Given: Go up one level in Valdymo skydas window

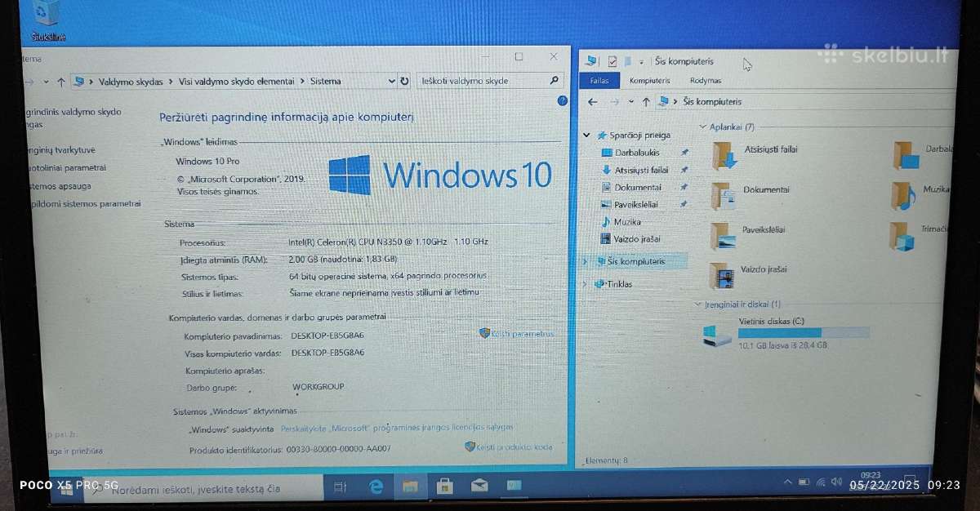Looking at the screenshot, I should pyautogui.click(x=61, y=82).
